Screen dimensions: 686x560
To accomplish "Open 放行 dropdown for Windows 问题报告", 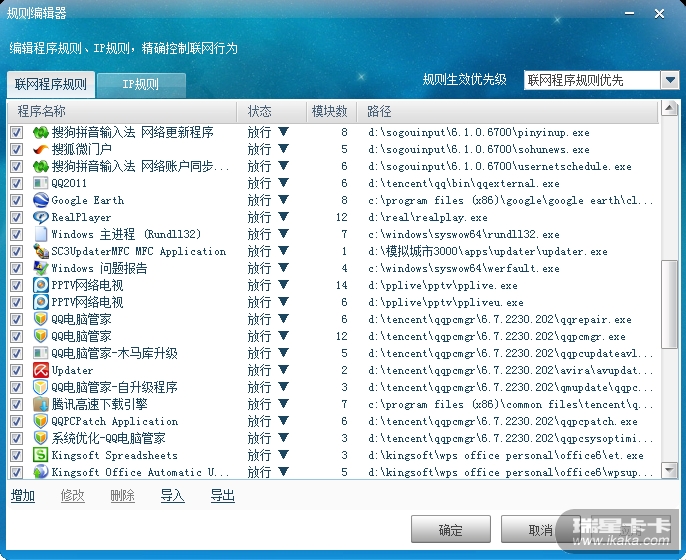I will tap(284, 268).
